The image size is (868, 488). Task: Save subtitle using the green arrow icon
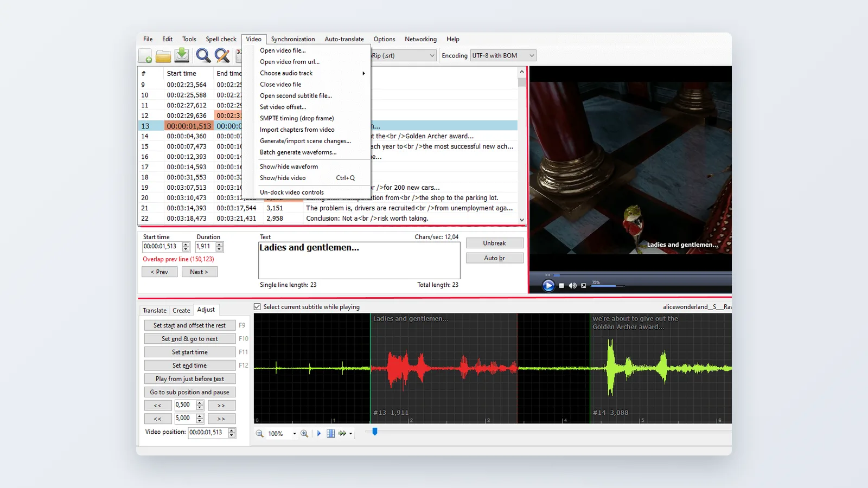tap(182, 55)
